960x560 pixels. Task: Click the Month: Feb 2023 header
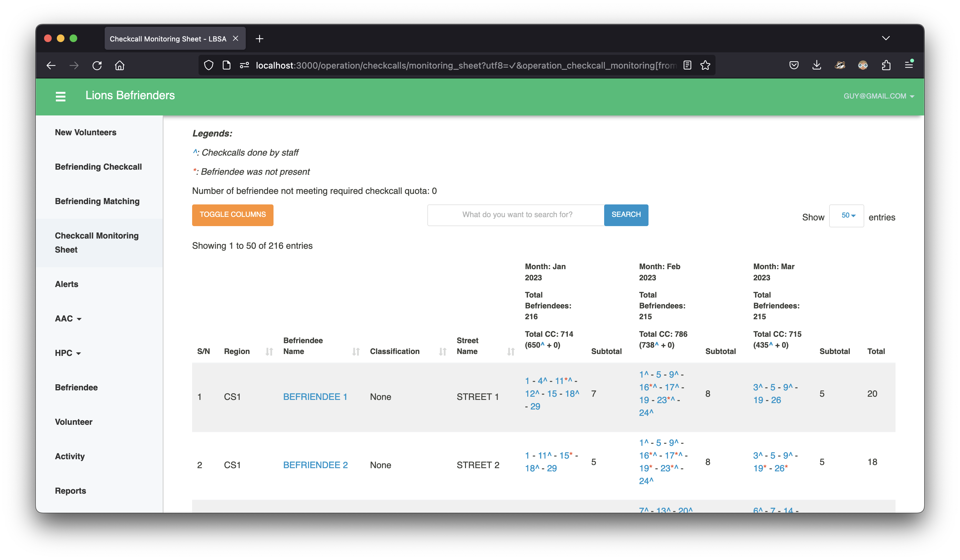[x=660, y=272]
